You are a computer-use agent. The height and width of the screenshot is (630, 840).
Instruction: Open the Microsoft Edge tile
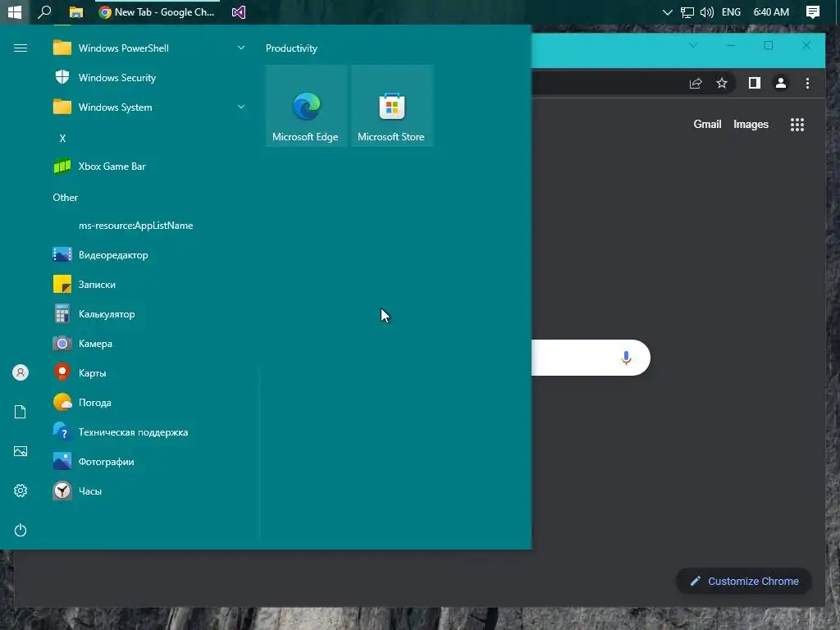click(307, 106)
